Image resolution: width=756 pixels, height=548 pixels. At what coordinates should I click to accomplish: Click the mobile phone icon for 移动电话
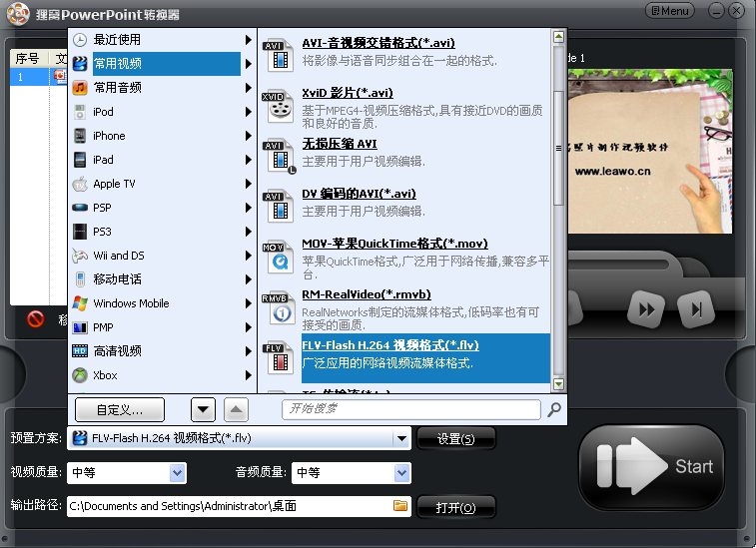pos(80,279)
